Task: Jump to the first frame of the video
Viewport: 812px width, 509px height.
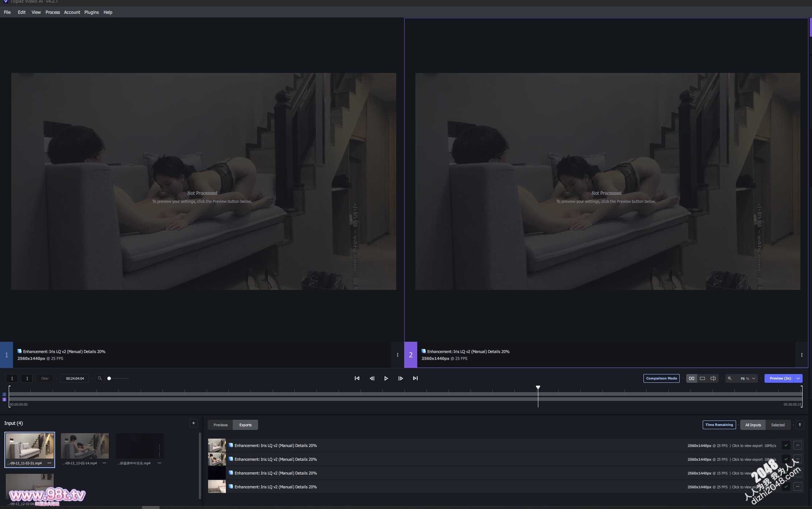Action: (357, 378)
